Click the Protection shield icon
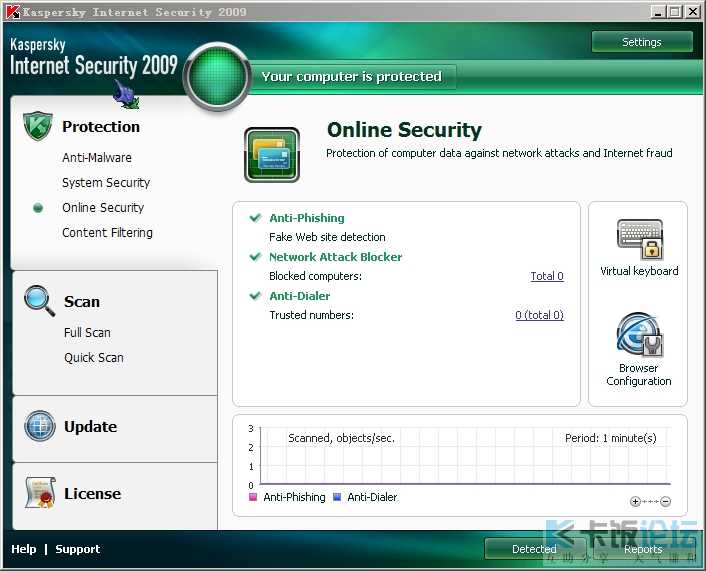The width and height of the screenshot is (706, 571). [38, 126]
